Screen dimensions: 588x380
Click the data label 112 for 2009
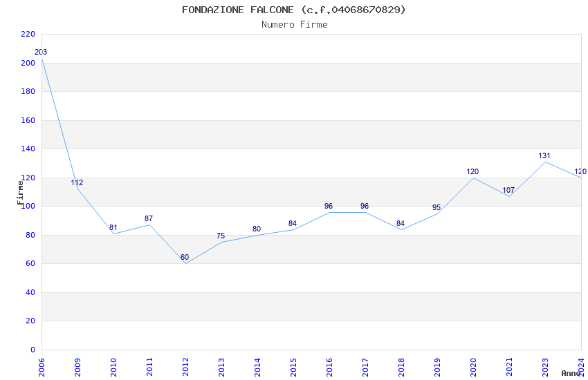77,182
